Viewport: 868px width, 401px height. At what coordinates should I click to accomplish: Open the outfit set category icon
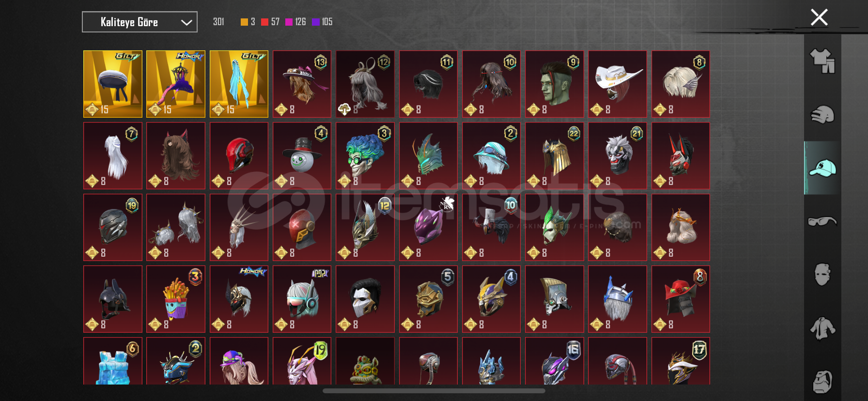[822, 61]
